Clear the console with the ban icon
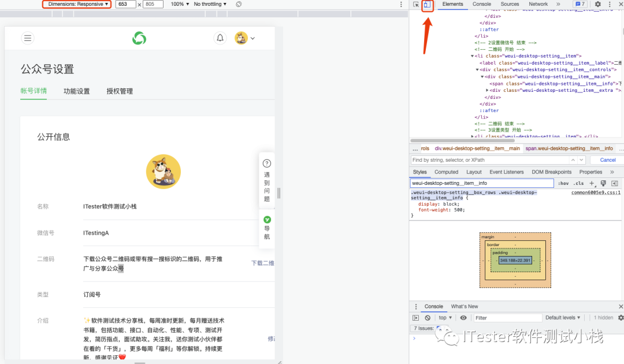Image resolution: width=624 pixels, height=364 pixels. coord(428,318)
